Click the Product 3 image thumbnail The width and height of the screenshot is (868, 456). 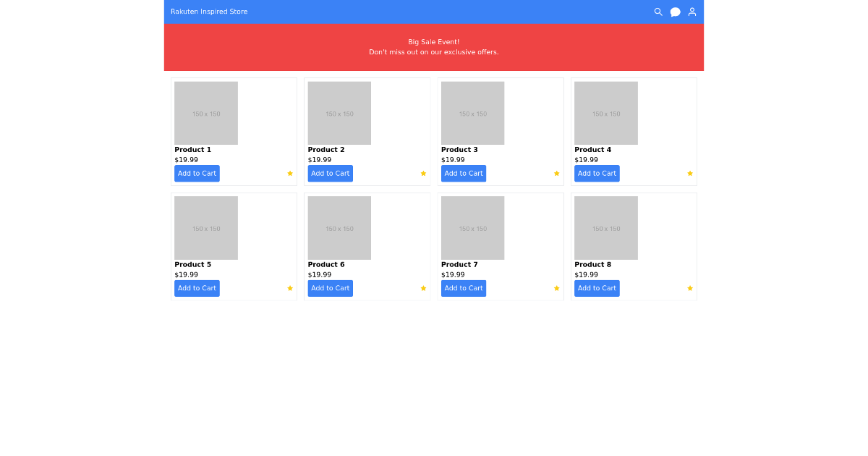click(x=472, y=113)
